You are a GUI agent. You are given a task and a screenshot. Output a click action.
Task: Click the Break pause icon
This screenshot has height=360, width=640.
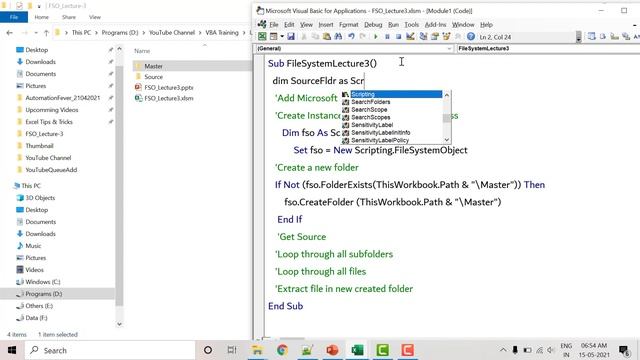[x=387, y=37]
